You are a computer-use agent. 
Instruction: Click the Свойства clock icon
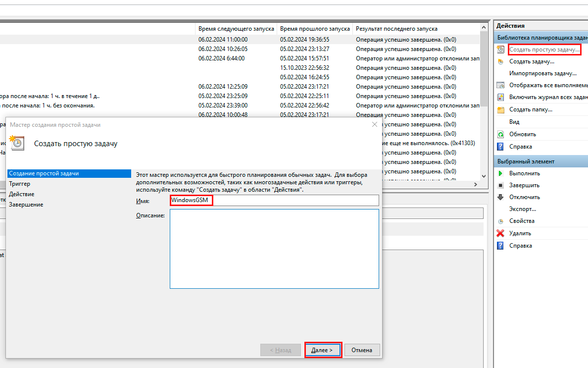tap(500, 221)
